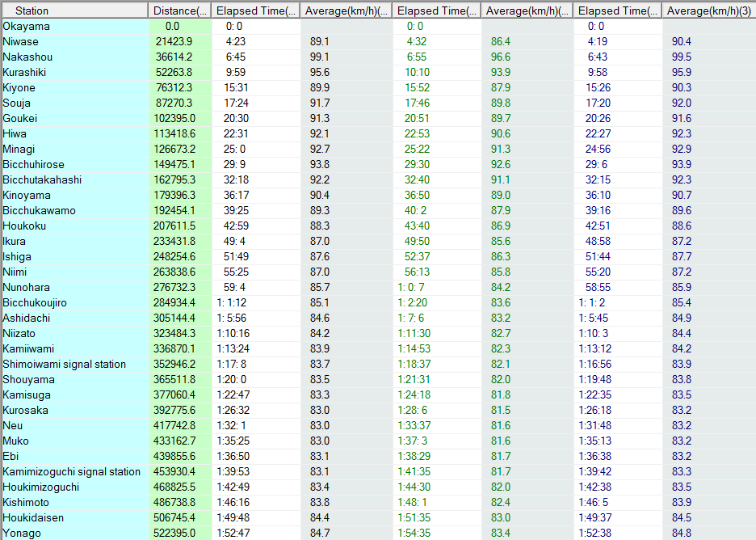Image resolution: width=756 pixels, height=540 pixels.
Task: Select the Ishiga station name
Action: coord(17,257)
